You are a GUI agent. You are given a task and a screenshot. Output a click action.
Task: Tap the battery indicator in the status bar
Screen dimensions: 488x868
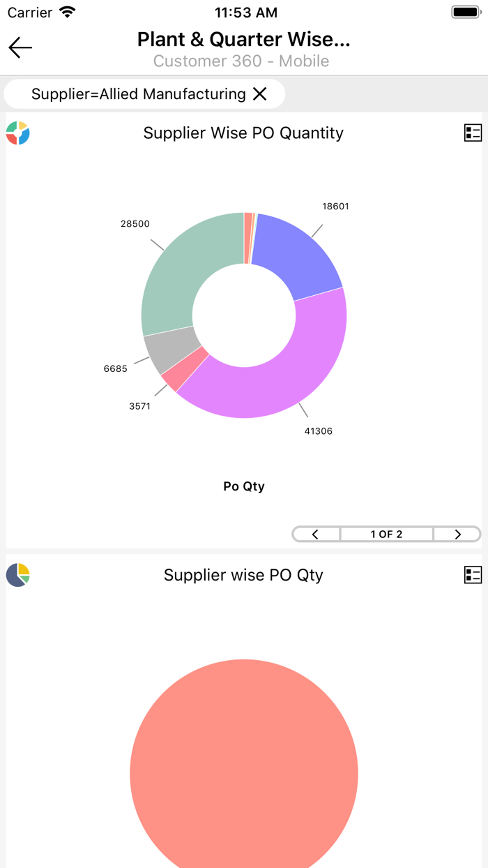tap(464, 11)
